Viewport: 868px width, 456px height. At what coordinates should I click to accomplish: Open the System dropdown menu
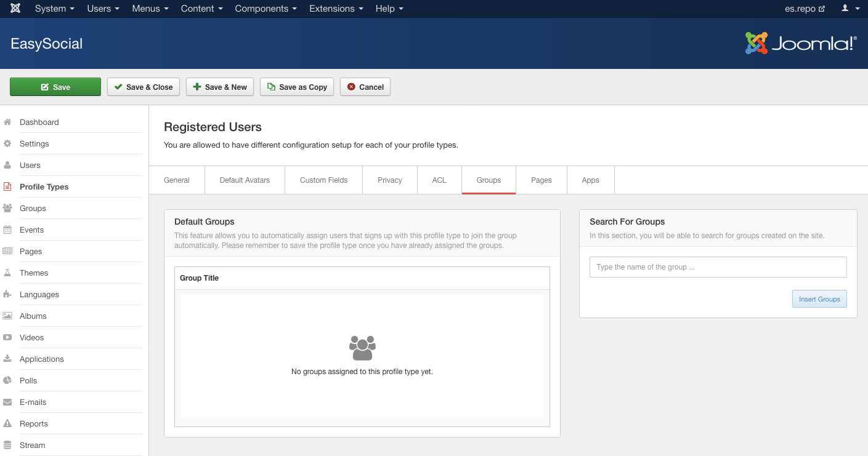point(55,9)
